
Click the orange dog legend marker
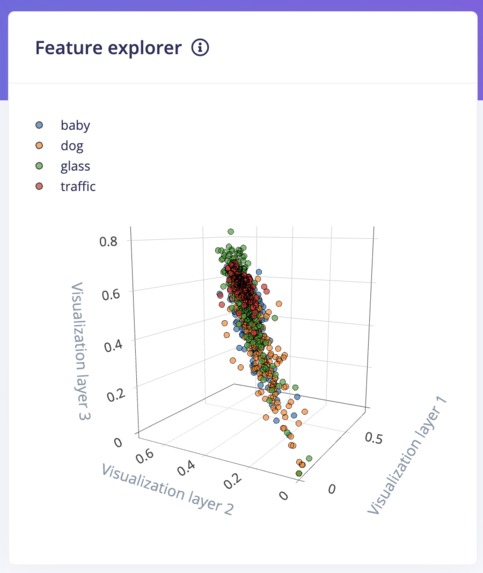tap(39, 146)
